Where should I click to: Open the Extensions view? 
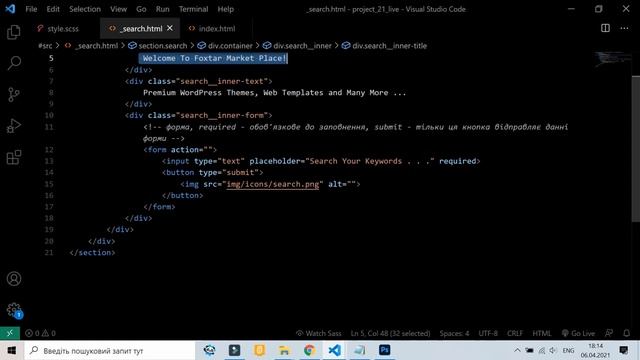pyautogui.click(x=13, y=157)
